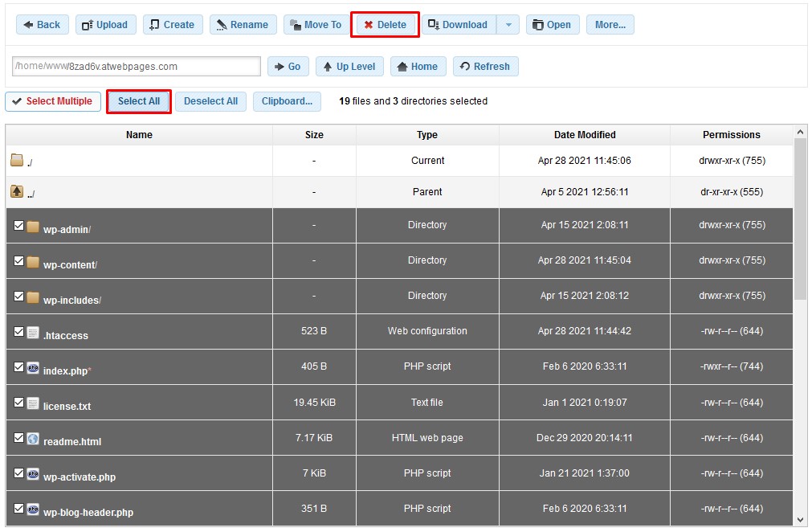Click the Home icon

[402, 67]
